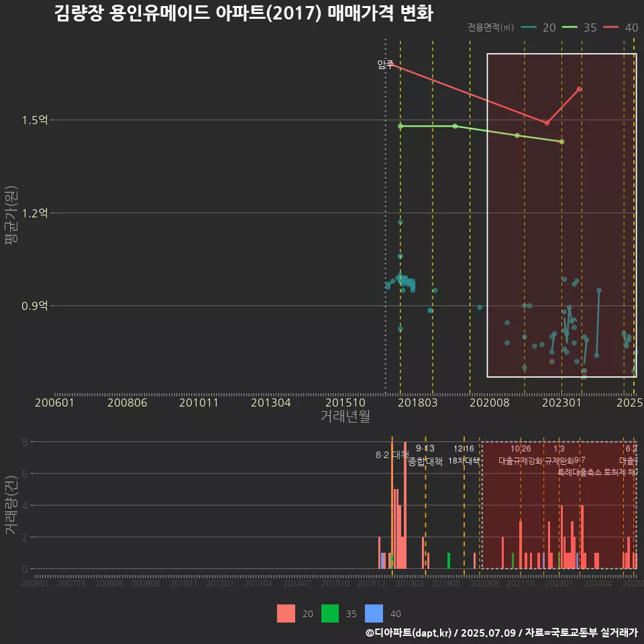Click the '8' gridline label on volume chart
Screen dimensions: 644x644
(25, 442)
